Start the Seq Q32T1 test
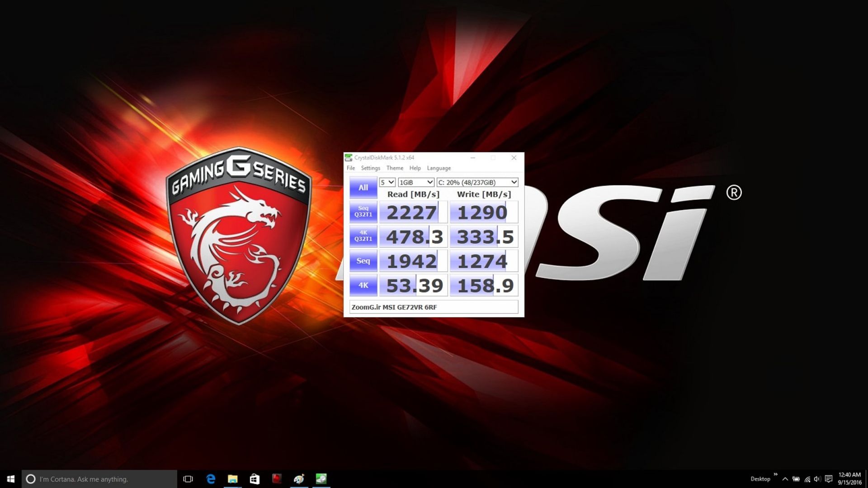The image size is (868, 488). point(363,212)
